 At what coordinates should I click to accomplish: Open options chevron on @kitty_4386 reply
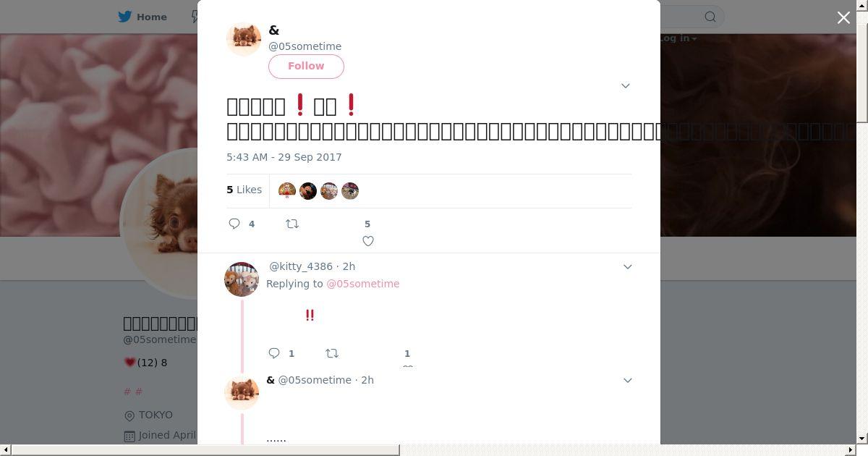click(628, 266)
